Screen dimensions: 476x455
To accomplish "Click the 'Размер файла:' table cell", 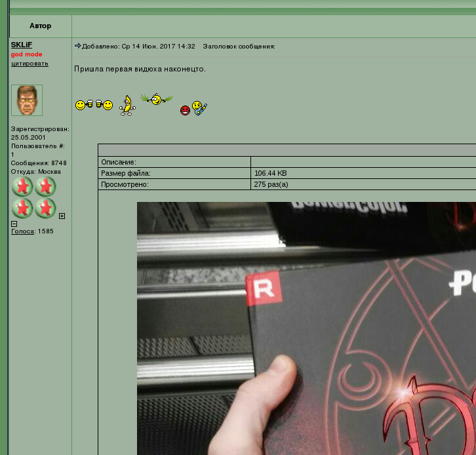I will pyautogui.click(x=174, y=173).
